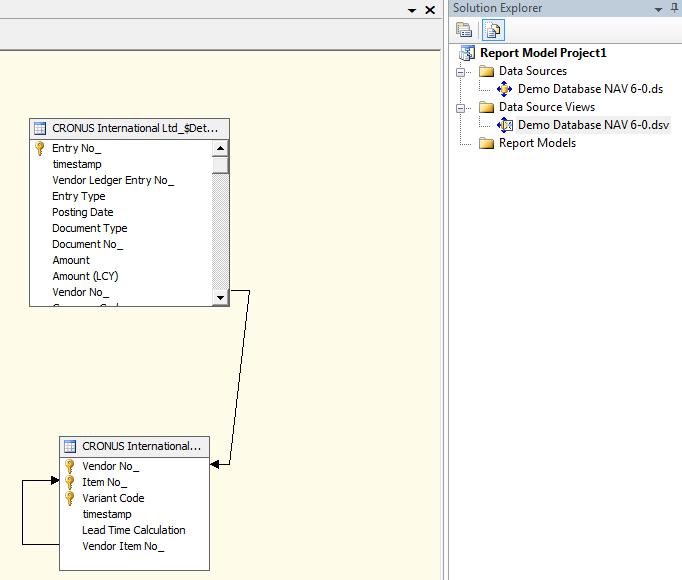682x580 pixels.
Task: Click the Show All Files icon in Solution Explorer
Action: 493,30
